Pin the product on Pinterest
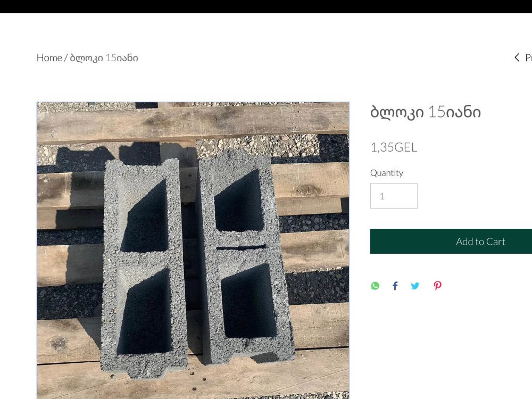 [x=437, y=286]
